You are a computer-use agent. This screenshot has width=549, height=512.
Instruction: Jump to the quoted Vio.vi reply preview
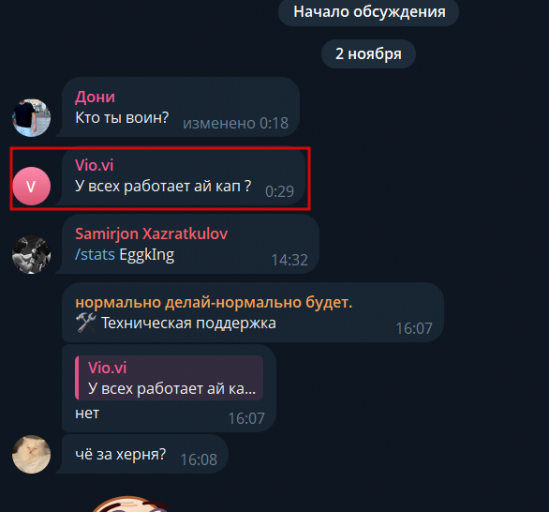tap(169, 378)
